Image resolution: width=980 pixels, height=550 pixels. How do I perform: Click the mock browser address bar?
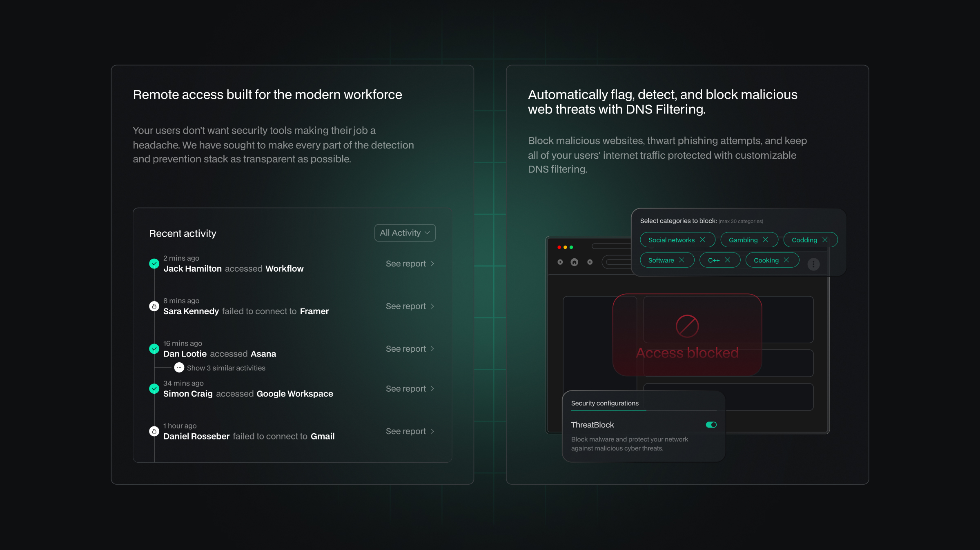tap(617, 262)
